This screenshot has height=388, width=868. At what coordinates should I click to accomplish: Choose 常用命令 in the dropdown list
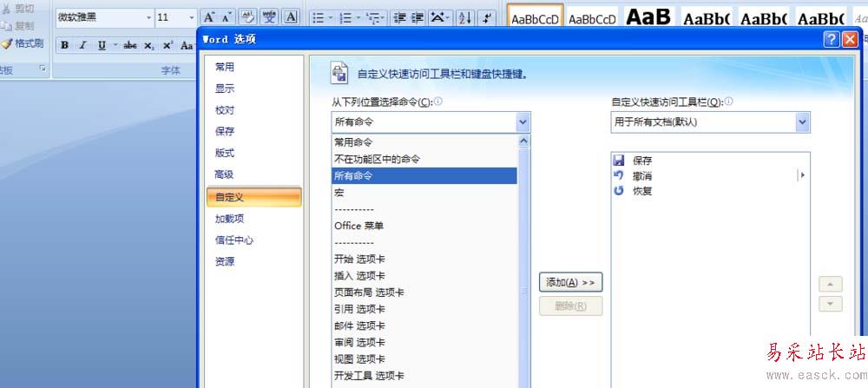click(424, 142)
